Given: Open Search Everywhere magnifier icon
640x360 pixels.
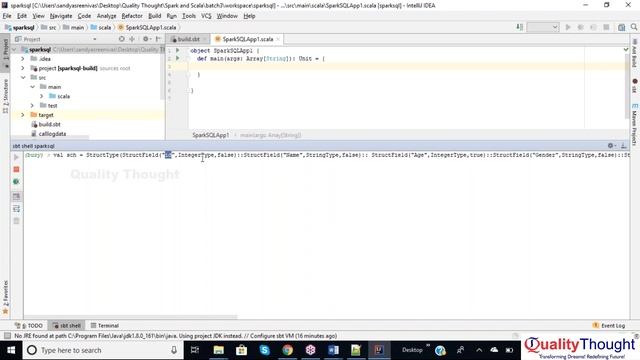Looking at the screenshot, I should [x=634, y=27].
